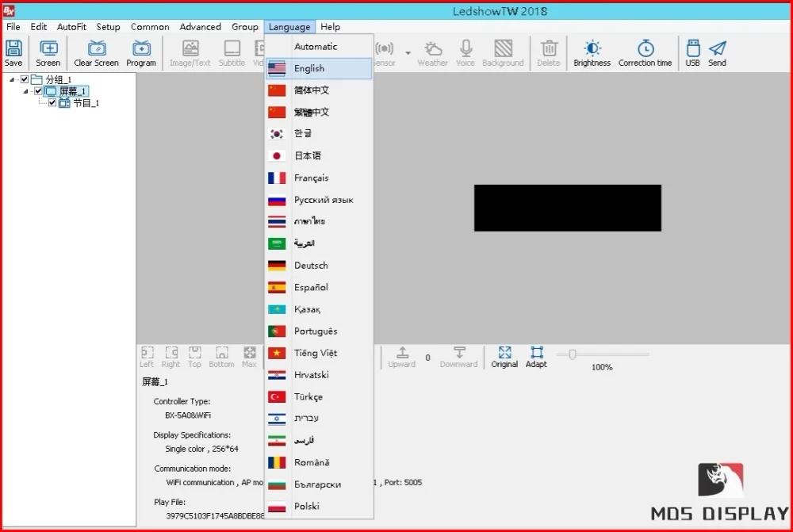Click the Top alignment icon

click(x=195, y=357)
